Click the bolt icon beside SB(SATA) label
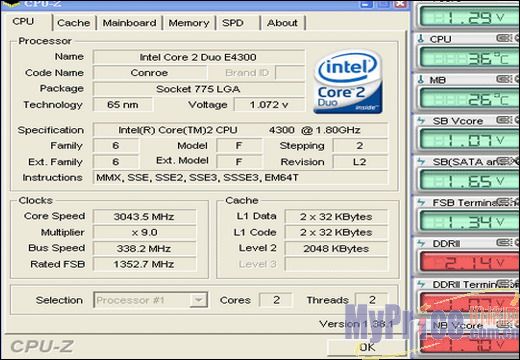The height and width of the screenshot is (360, 520). [x=421, y=162]
